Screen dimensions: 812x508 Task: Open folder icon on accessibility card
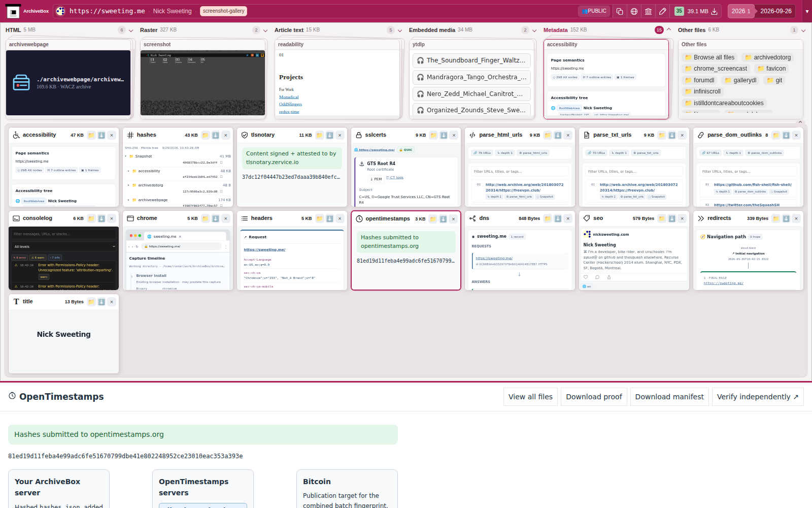tap(91, 135)
